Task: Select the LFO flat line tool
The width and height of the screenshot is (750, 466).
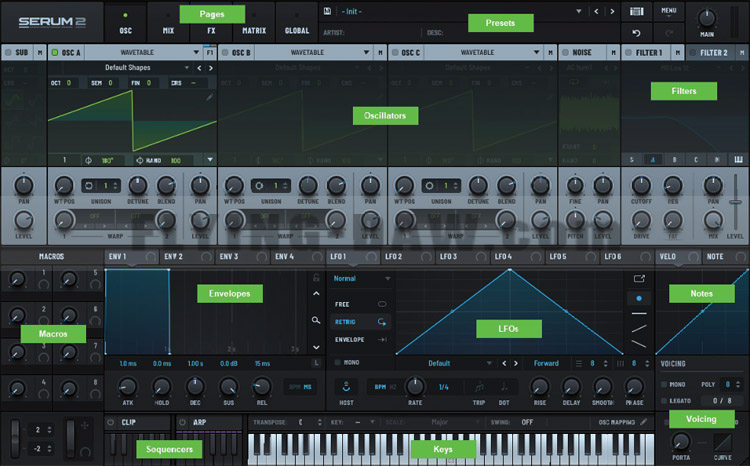Action: 639,313
